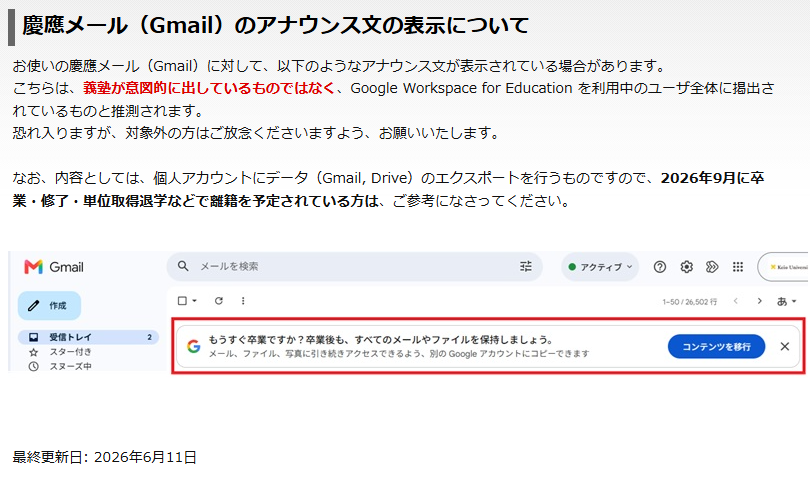810x487 pixels.
Task: Click the Gemini sparkle icon beside settings
Action: [712, 267]
